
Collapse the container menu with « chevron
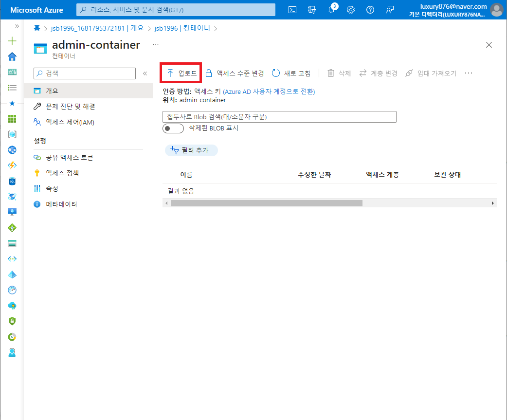[145, 73]
